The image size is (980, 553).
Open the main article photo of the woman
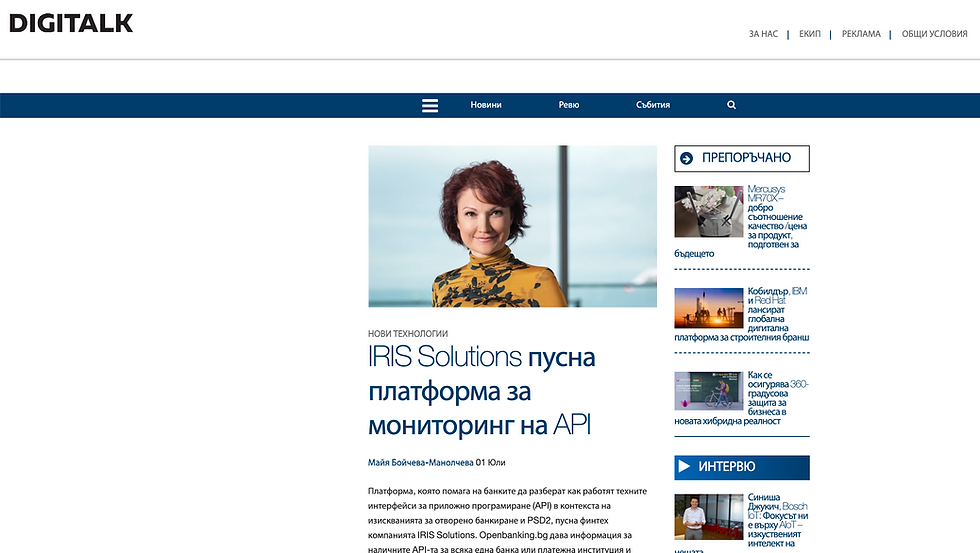click(x=512, y=226)
